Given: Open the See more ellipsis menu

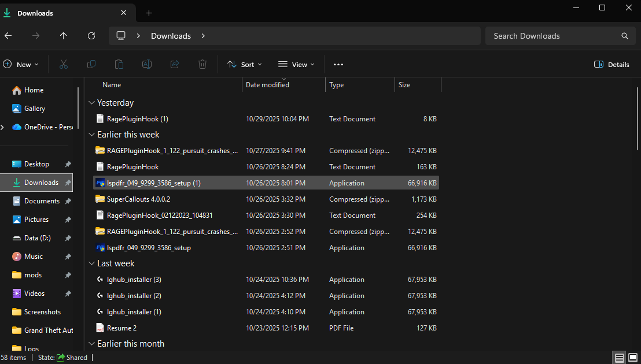Looking at the screenshot, I should point(338,64).
